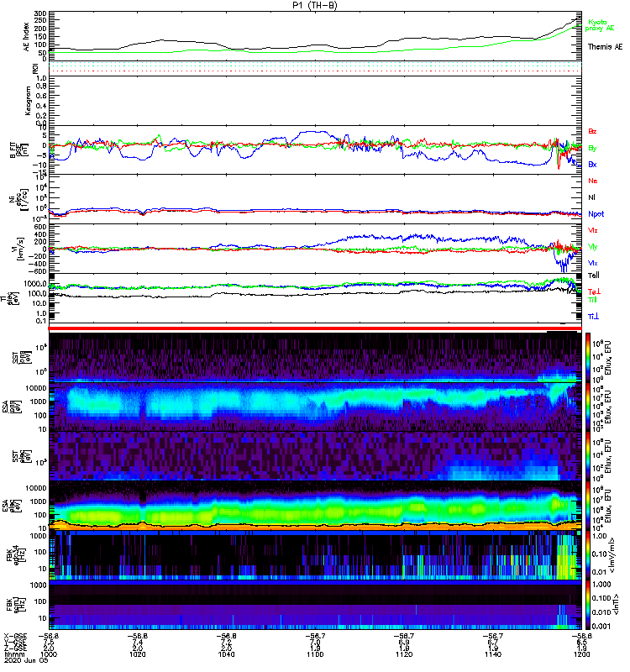The width and height of the screenshot is (630, 672).
Task: Click the SST electron flux enhancement near 1140
Action: coord(501,471)
